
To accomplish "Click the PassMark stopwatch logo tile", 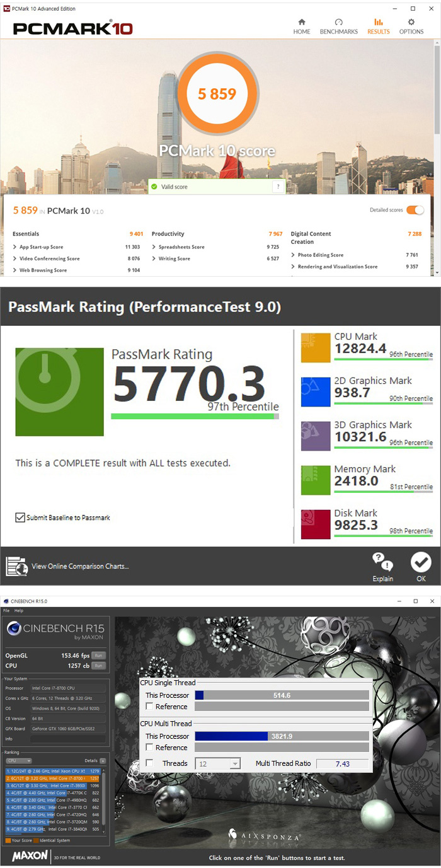I will point(60,392).
